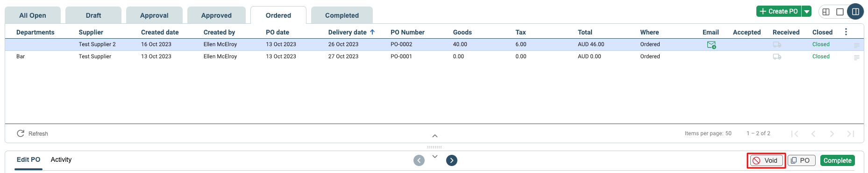Click the row menu icon for PO-0001
Image resolution: width=868 pixels, height=173 pixels.
click(856, 57)
